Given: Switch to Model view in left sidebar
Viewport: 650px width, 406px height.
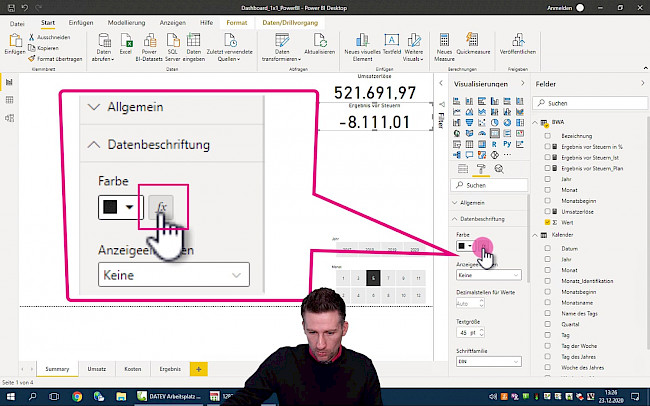Looking at the screenshot, I should tap(9, 118).
